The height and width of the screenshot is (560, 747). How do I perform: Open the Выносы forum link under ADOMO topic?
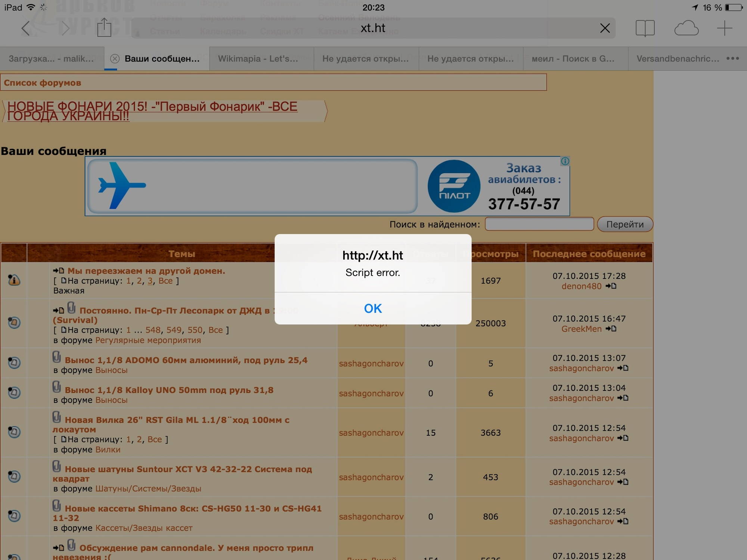point(111,370)
